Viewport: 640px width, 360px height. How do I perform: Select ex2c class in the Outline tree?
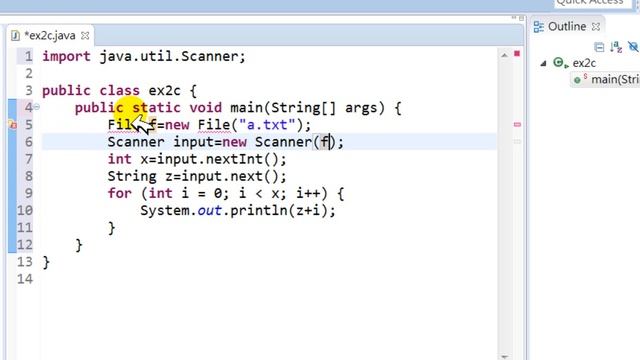(584, 63)
